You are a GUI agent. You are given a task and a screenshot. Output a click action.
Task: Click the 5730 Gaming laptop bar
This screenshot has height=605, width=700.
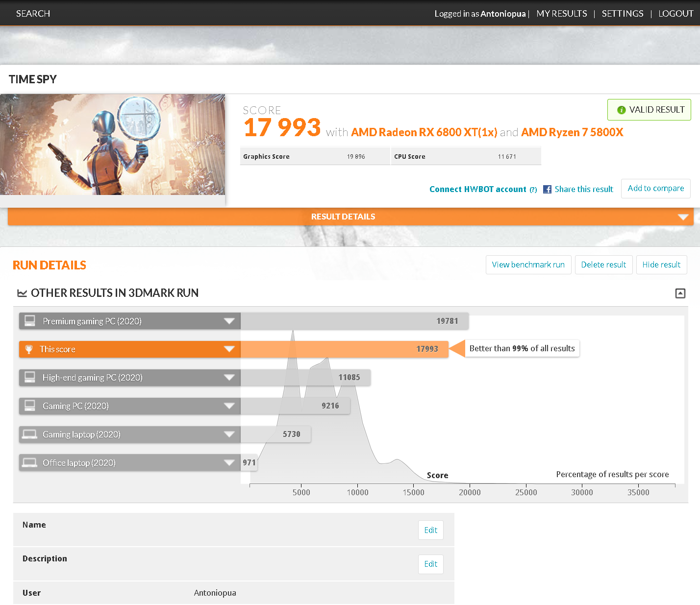coord(275,435)
